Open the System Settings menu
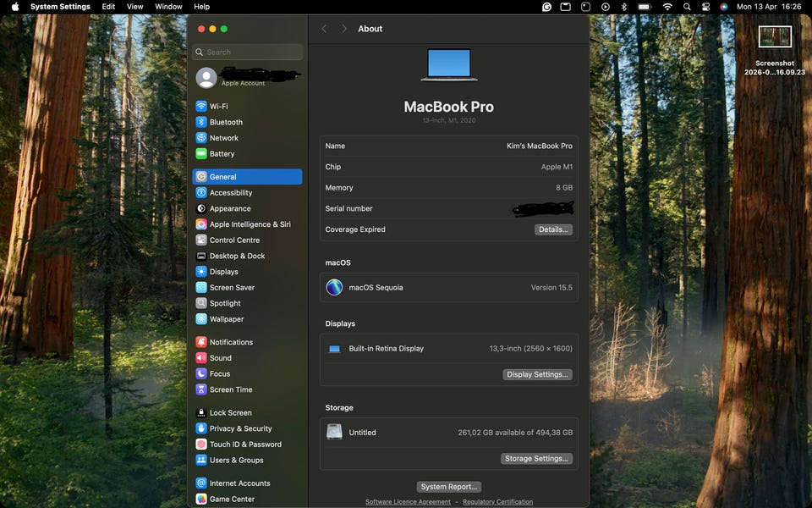 pos(60,7)
